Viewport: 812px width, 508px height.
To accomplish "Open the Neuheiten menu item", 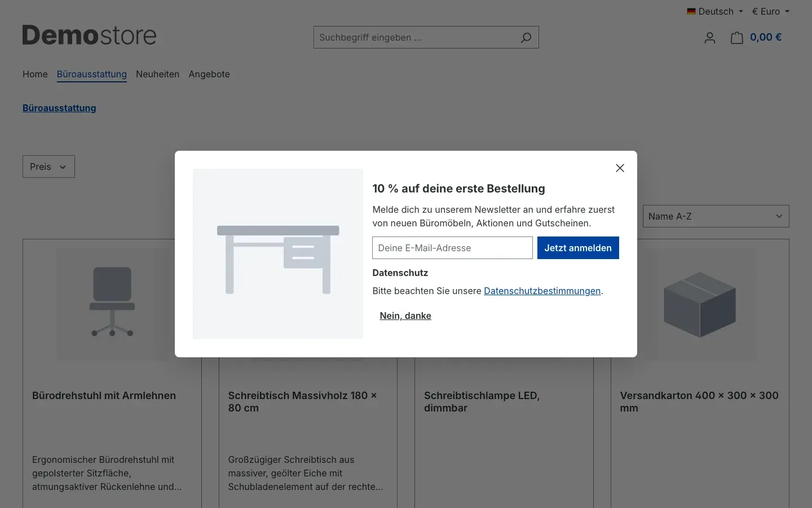I will pos(157,74).
